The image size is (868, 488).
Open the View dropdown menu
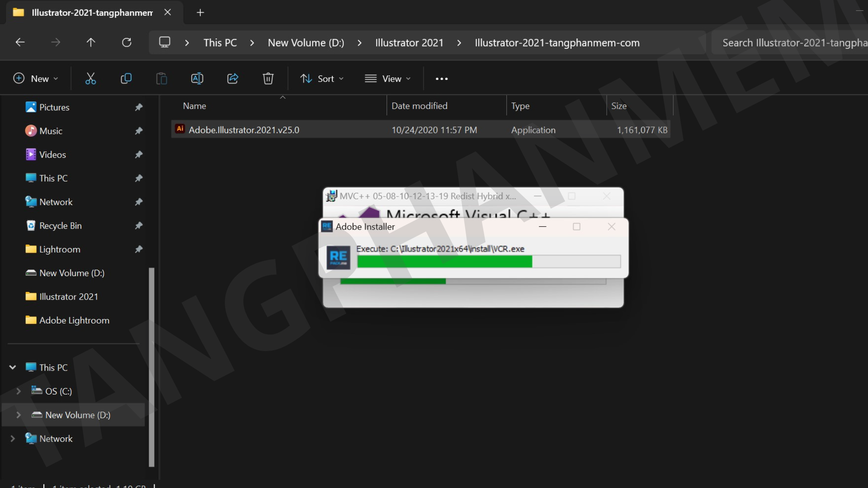pyautogui.click(x=388, y=79)
